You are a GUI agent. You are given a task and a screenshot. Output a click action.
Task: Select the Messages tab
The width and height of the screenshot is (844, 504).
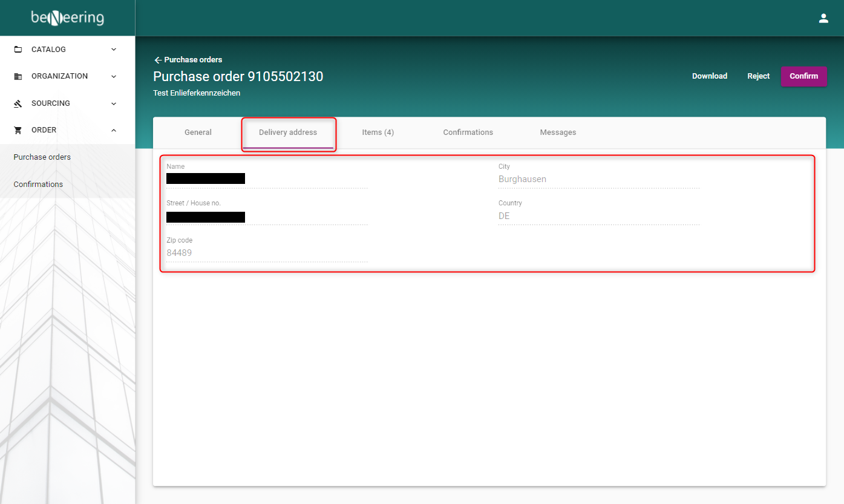pos(558,133)
